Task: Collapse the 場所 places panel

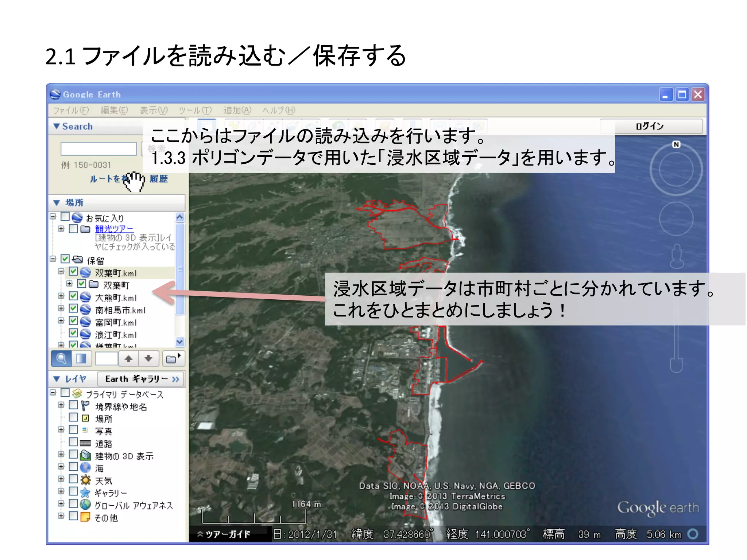Action: (x=57, y=203)
